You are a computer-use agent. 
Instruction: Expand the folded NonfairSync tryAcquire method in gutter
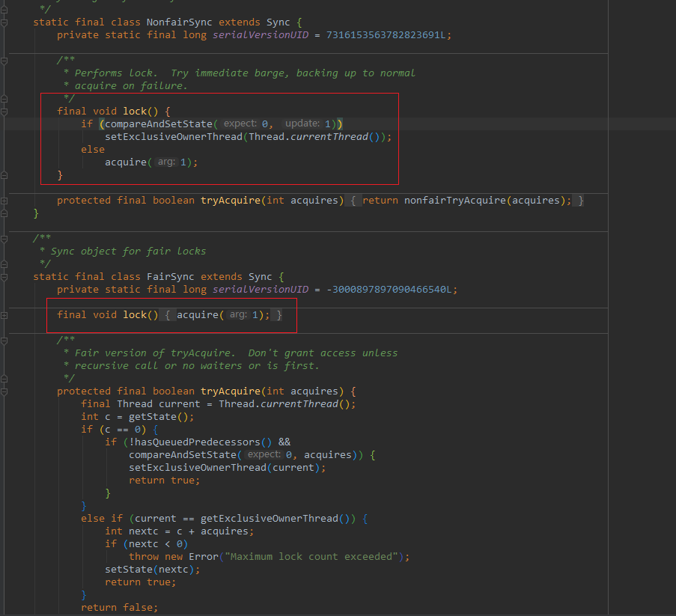point(4,201)
